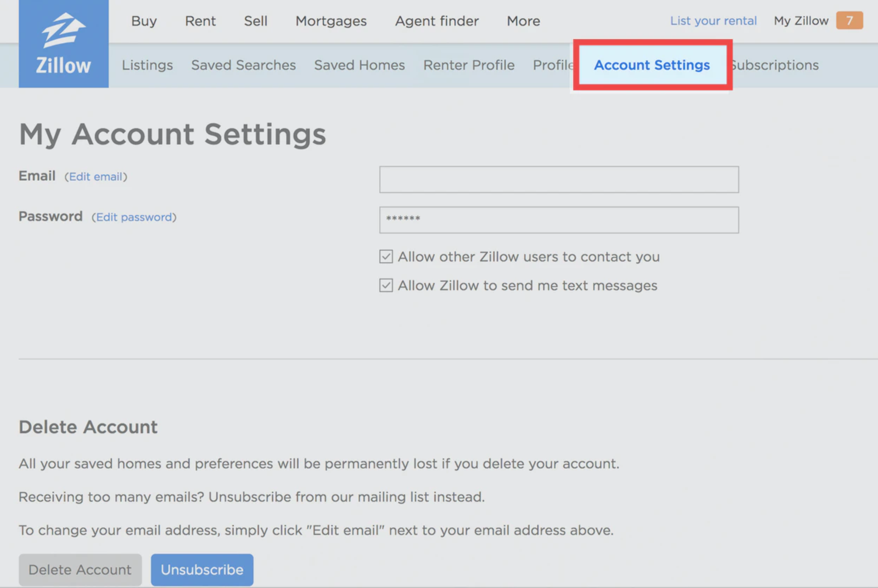The height and width of the screenshot is (588, 878).
Task: Open the More menu
Action: point(523,21)
